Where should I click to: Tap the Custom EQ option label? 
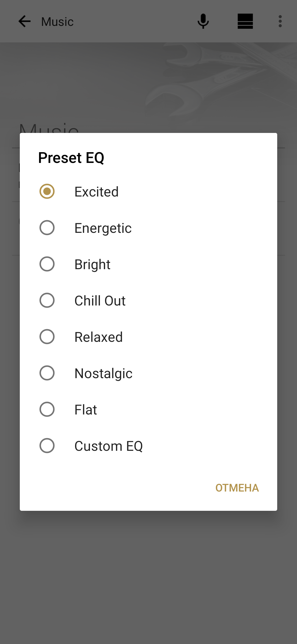[x=109, y=446]
